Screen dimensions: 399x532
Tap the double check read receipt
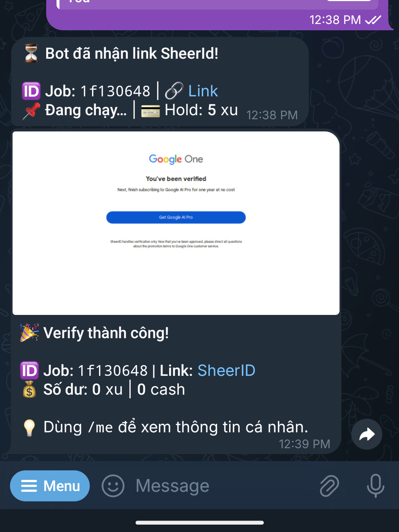[373, 20]
